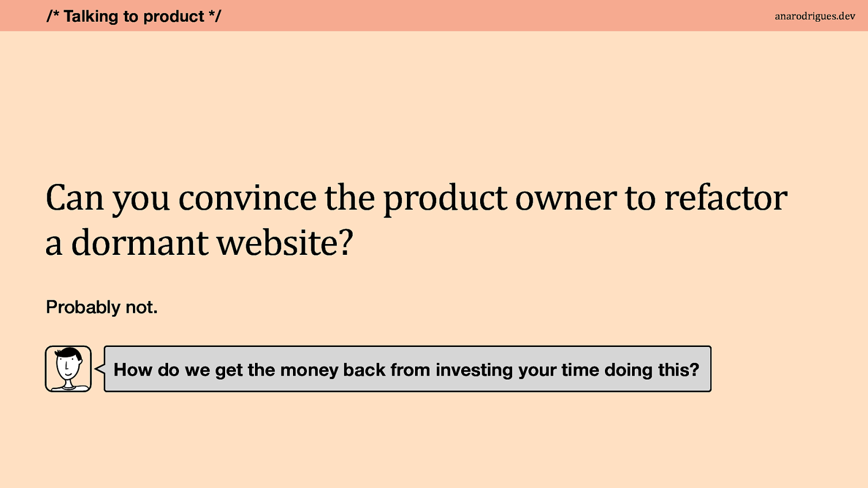Select the "Probably not." answer text
The height and width of the screenshot is (488, 868).
pos(101,307)
